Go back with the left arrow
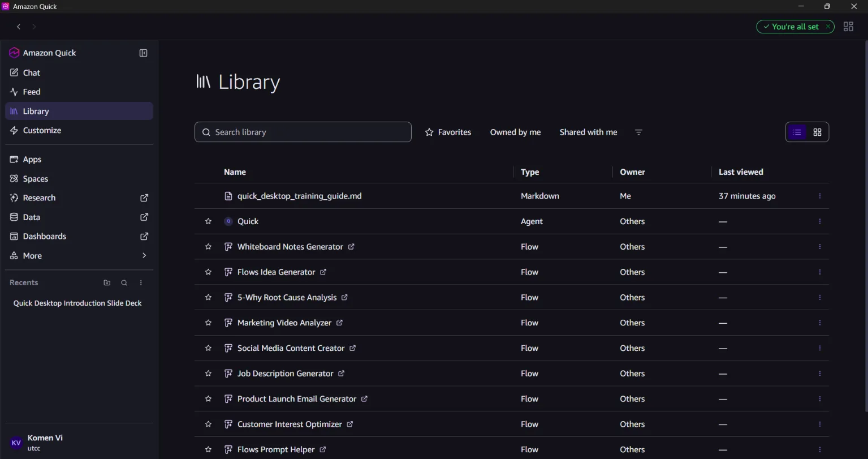 coord(19,27)
